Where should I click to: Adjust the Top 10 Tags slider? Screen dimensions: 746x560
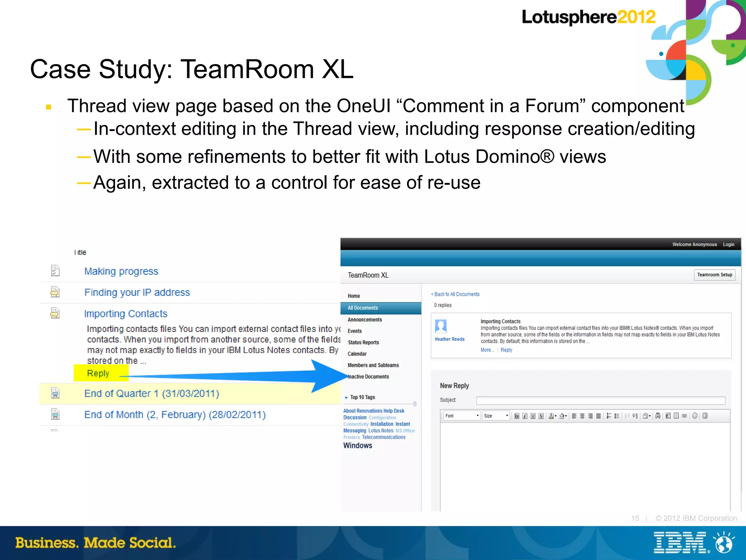click(415, 403)
